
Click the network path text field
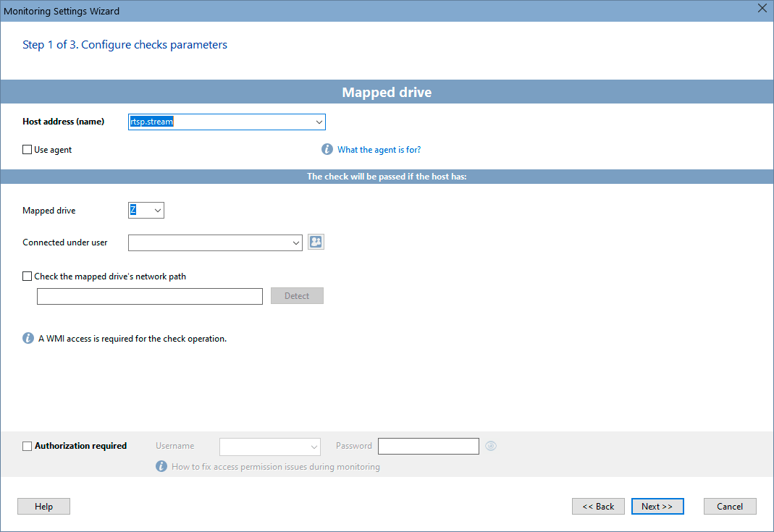click(x=150, y=296)
